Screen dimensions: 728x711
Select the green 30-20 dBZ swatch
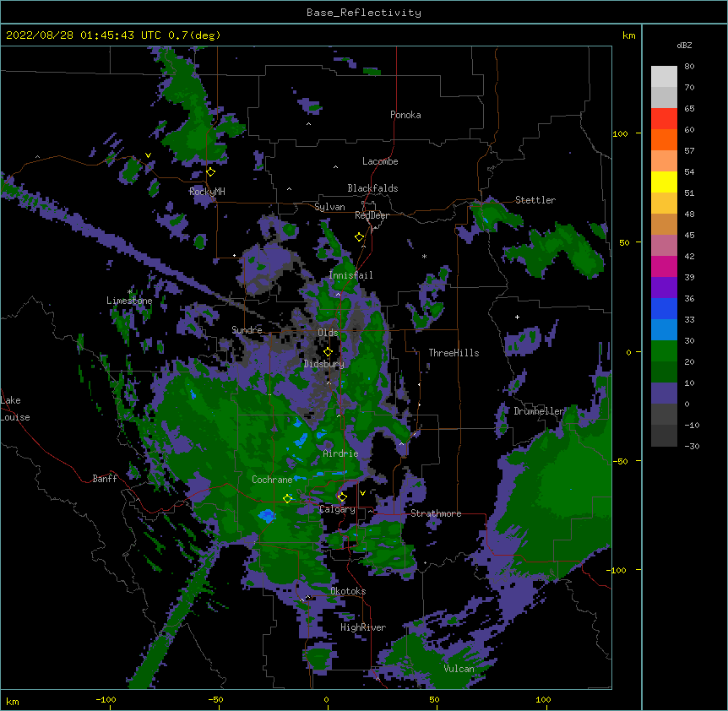click(x=664, y=351)
